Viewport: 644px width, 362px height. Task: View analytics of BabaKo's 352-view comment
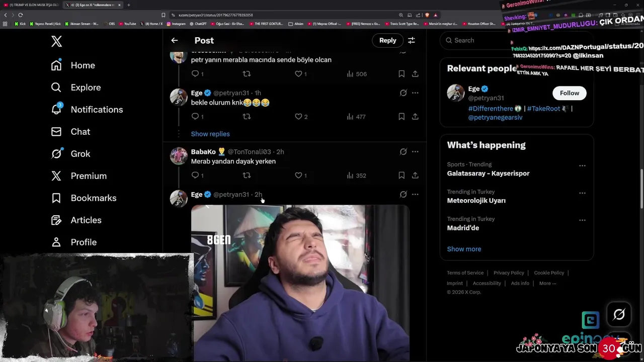[357, 175]
